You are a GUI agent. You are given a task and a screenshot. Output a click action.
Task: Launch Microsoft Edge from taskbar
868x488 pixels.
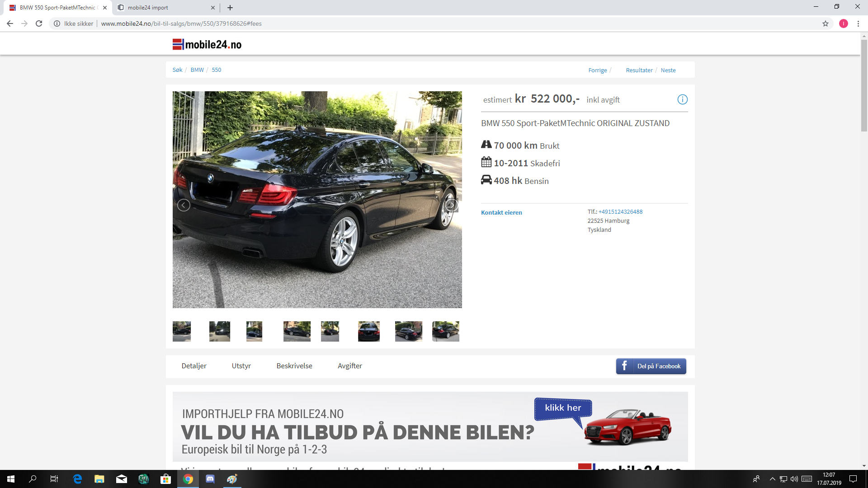(x=77, y=479)
